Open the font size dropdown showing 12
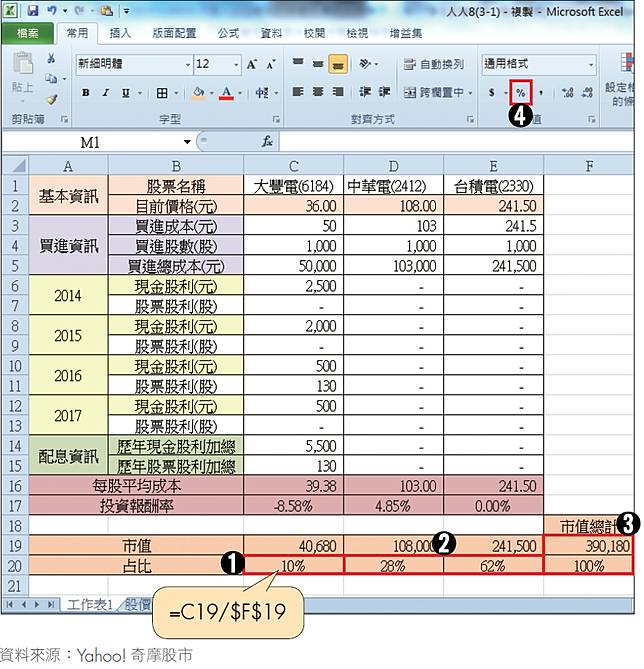Image resolution: width=644 pixels, height=669 pixels. coord(236,65)
